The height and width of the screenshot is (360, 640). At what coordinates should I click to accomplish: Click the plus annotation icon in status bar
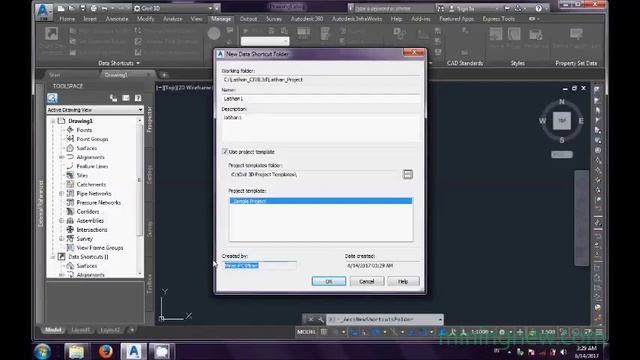(520, 332)
